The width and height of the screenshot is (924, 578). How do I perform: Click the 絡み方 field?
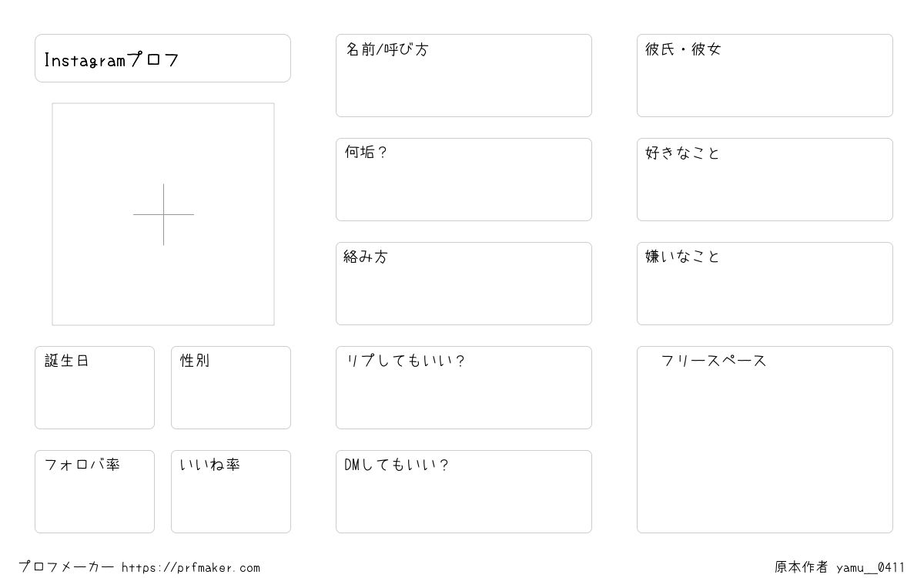coord(464,284)
